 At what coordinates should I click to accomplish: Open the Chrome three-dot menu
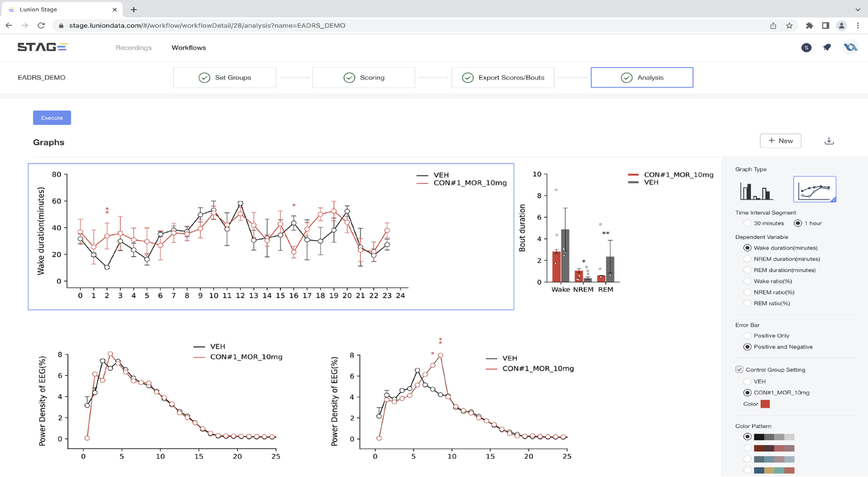click(x=858, y=25)
